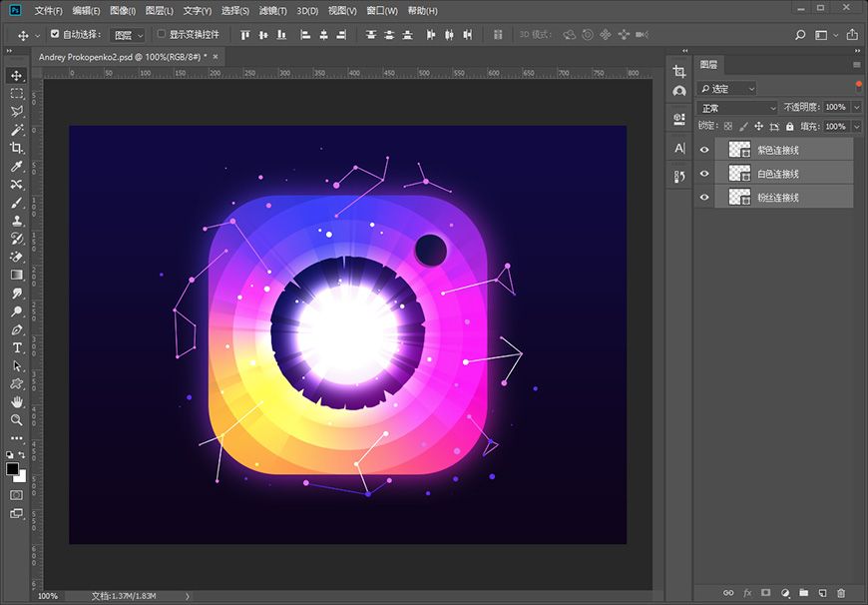Select the Move tool in the toolbox

click(x=17, y=75)
